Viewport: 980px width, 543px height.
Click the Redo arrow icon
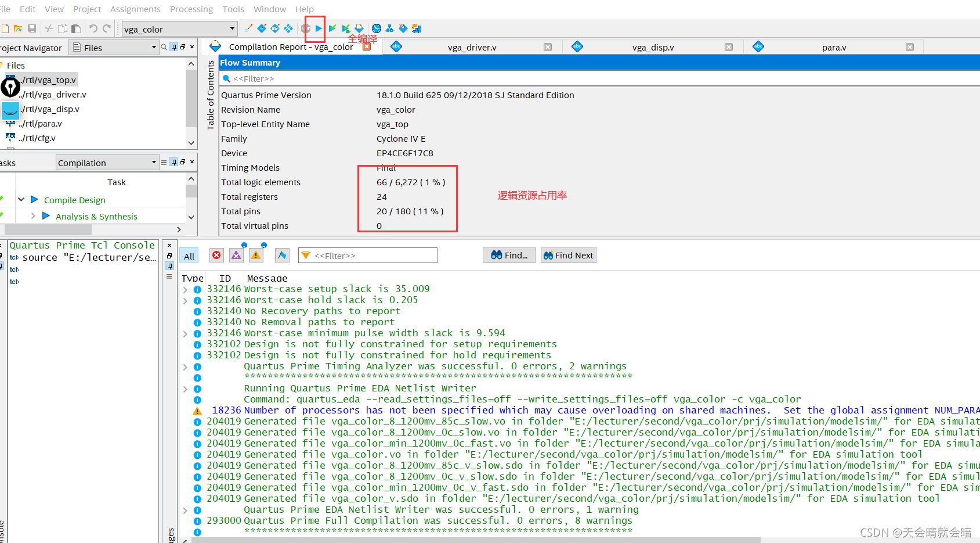[107, 28]
